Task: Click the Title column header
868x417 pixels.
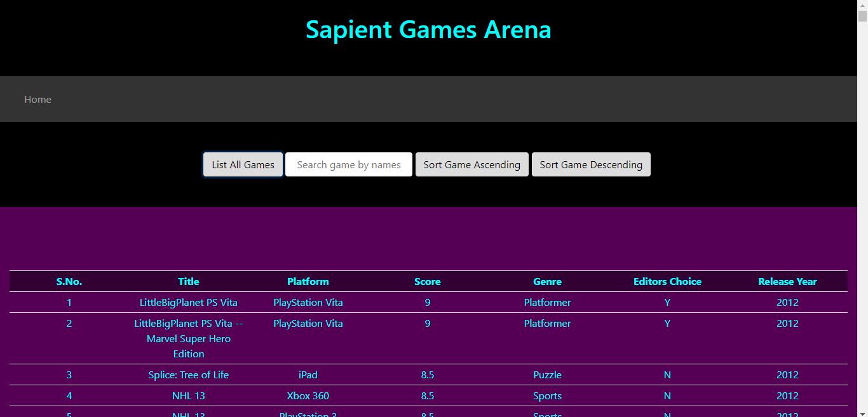Action: tap(189, 281)
